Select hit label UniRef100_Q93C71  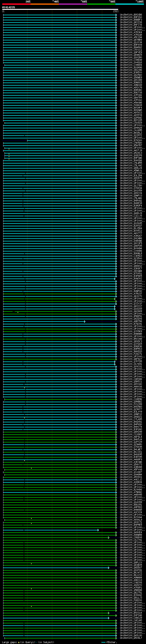pos(131,522)
